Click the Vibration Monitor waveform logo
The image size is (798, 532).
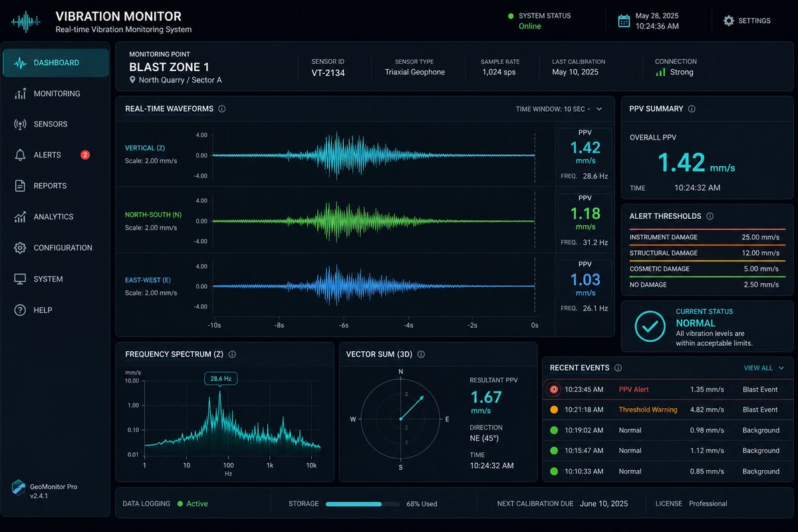26,21
